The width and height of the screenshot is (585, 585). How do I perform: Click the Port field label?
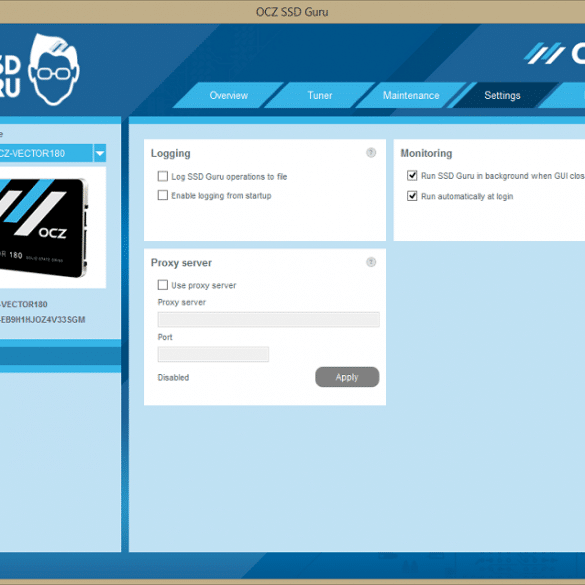tap(165, 337)
